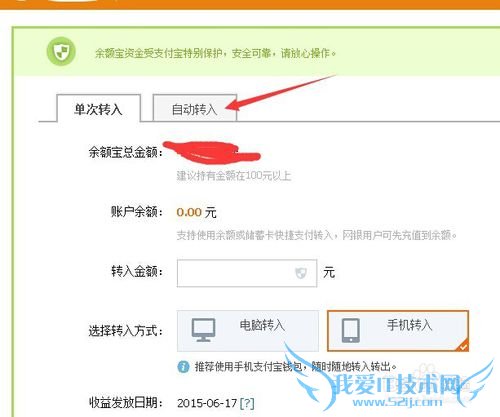The height and width of the screenshot is (417, 500).
Task: Click the www.52ij.com link text
Action: [397, 402]
